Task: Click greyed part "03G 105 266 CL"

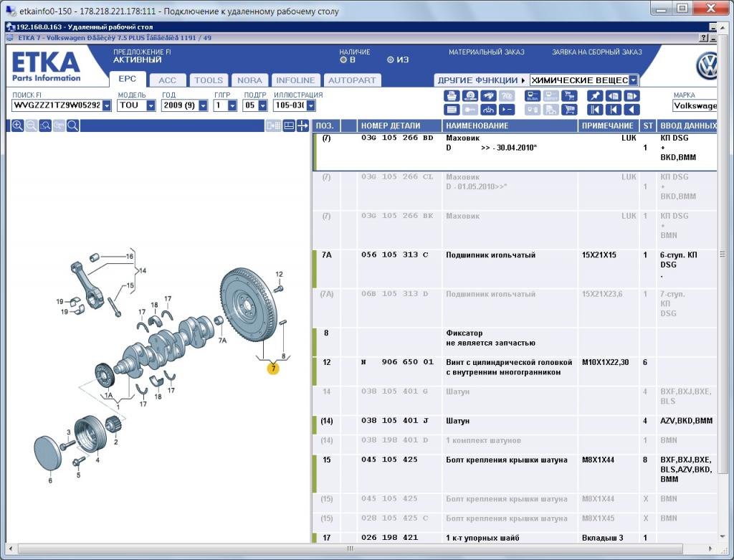Action: tap(397, 177)
